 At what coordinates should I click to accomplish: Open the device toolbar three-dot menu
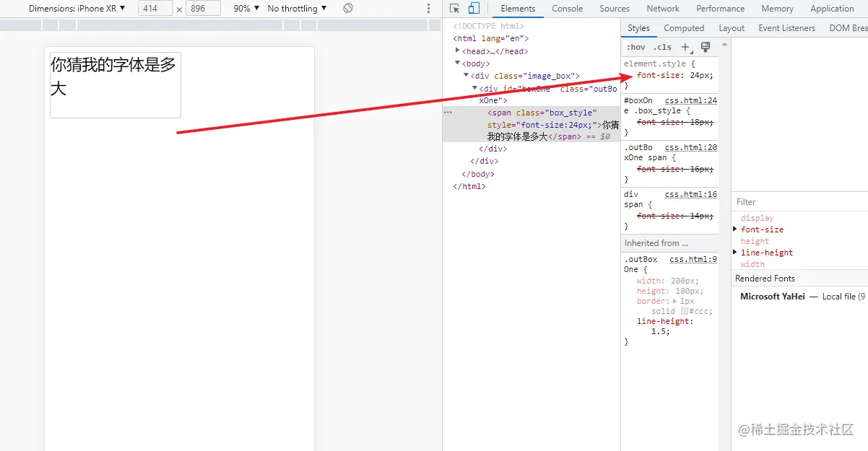tap(428, 9)
